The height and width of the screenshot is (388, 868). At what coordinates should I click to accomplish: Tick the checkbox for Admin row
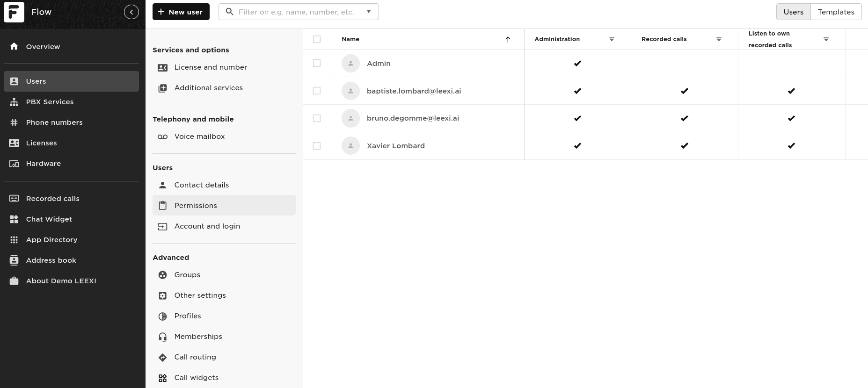click(317, 63)
